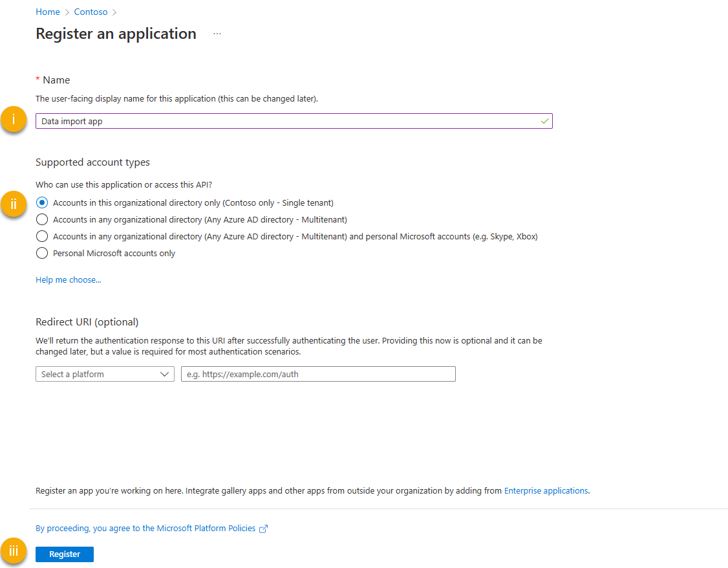
Task: Click the orange 'ii' badge near account types
Action: coord(13,204)
